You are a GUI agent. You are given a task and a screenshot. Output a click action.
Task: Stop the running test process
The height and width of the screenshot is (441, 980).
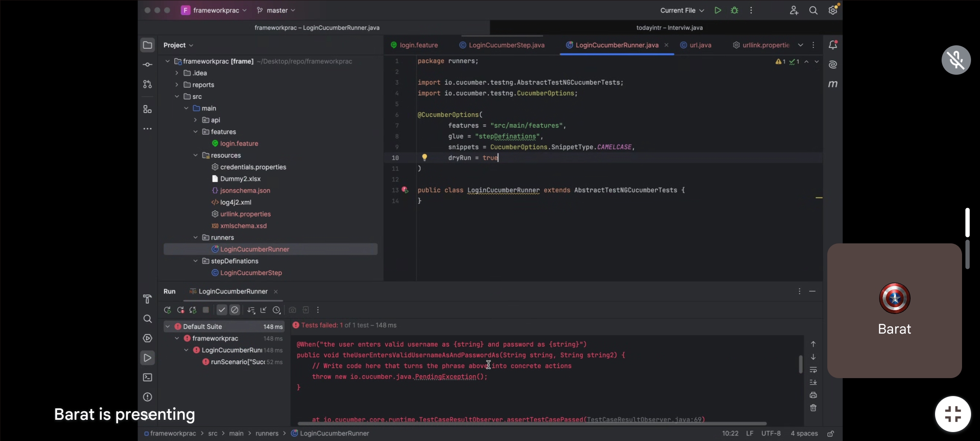pos(206,310)
